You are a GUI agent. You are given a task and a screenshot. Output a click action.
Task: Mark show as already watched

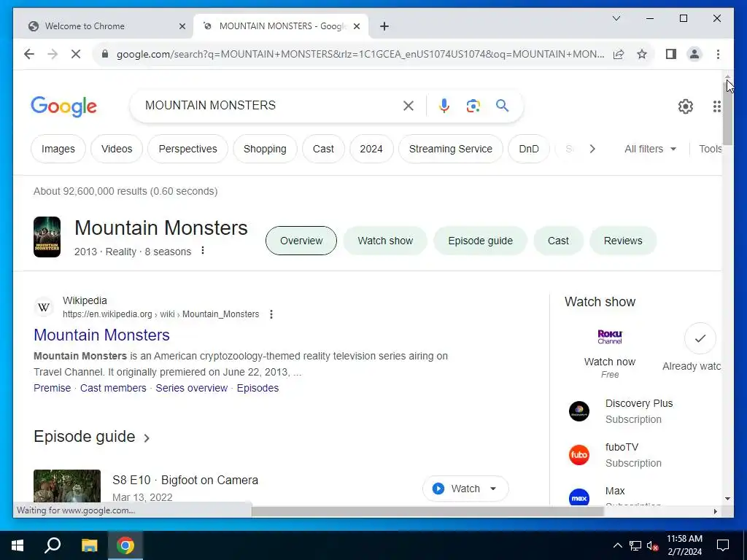coord(700,338)
